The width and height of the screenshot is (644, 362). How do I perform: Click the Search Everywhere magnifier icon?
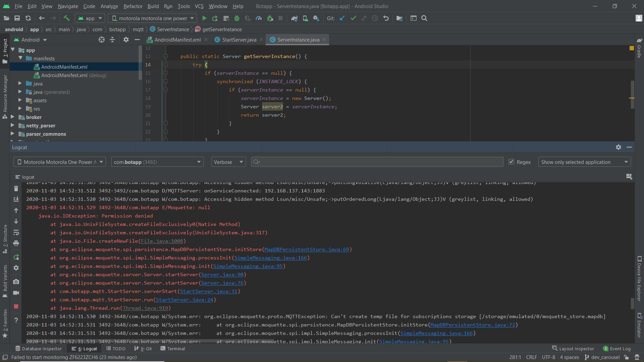tap(424, 18)
